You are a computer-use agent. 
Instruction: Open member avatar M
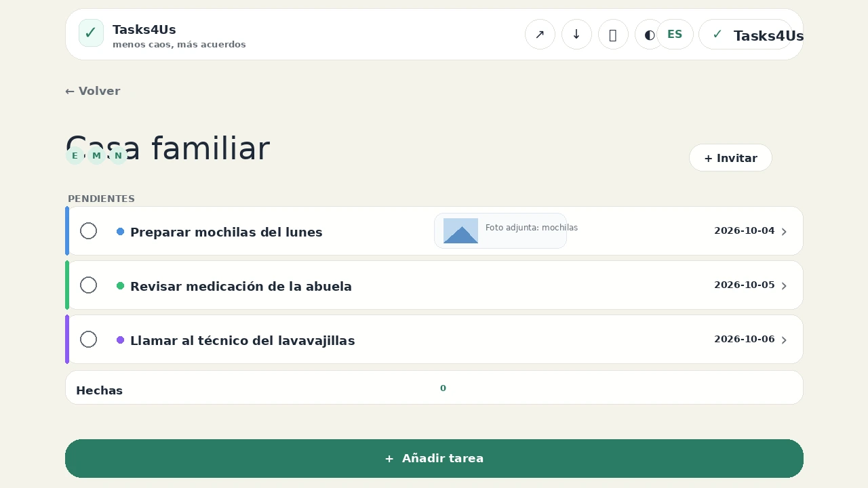click(96, 156)
